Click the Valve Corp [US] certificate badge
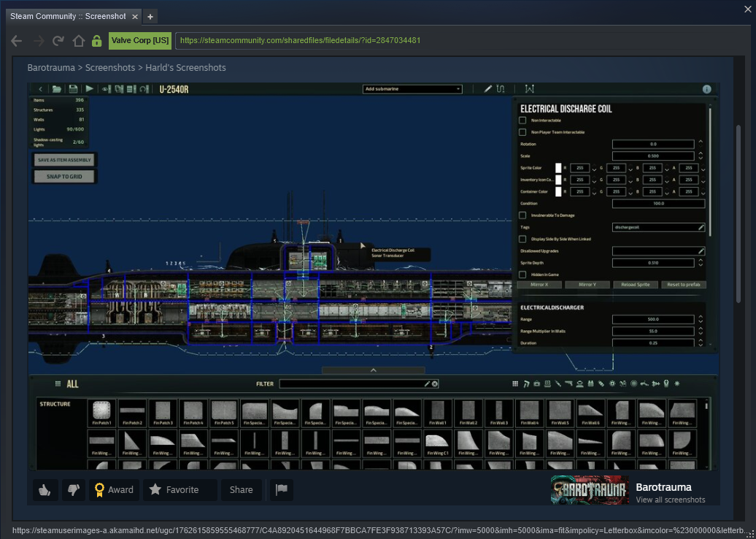Screen dimensions: 756x539 coord(140,41)
